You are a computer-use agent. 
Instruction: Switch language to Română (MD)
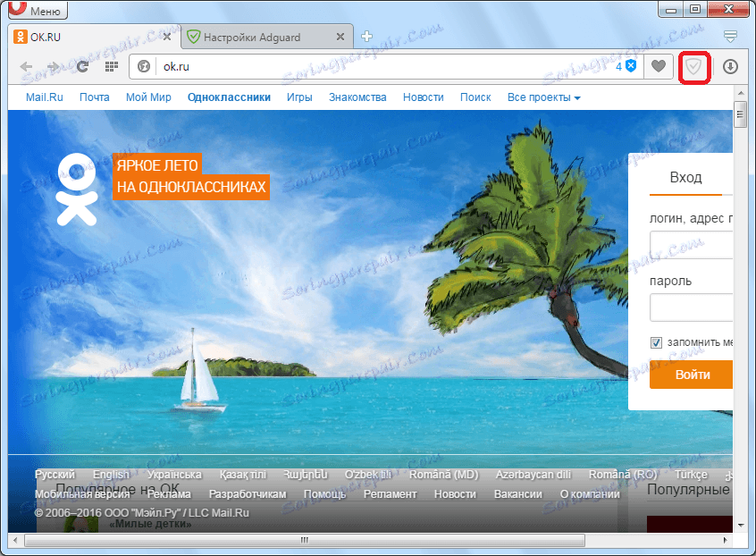[443, 475]
